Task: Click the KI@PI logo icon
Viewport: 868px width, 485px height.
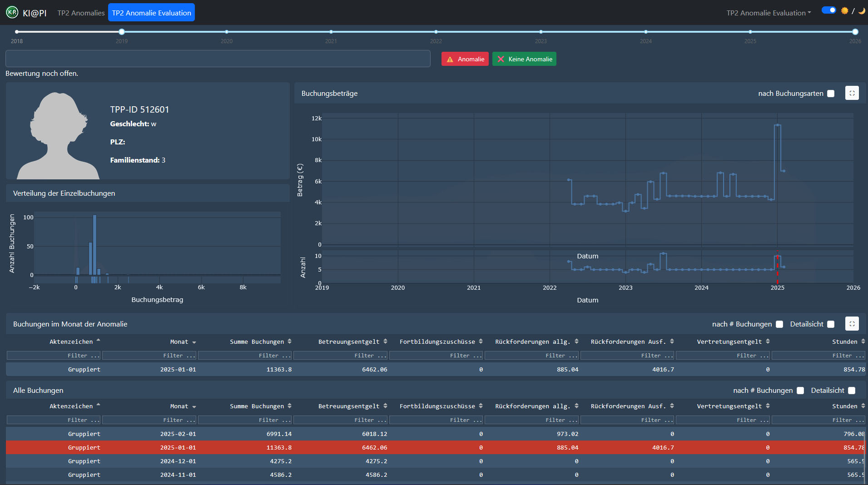Action: coord(12,13)
